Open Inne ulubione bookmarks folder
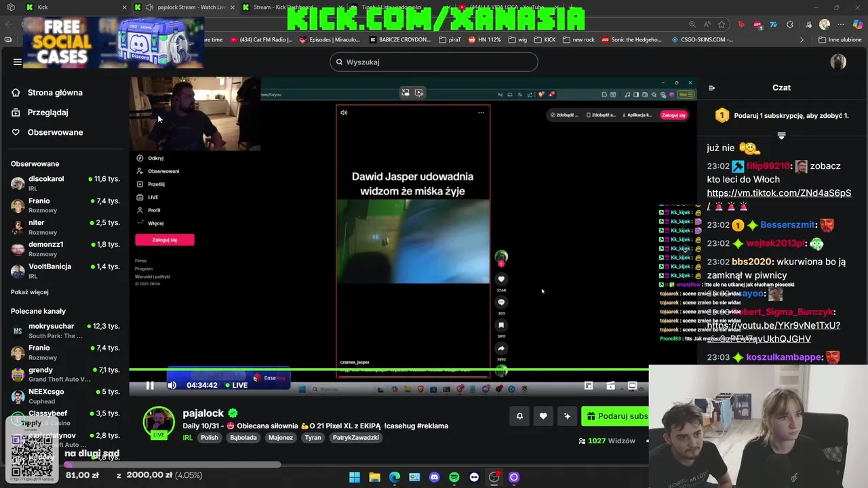The height and width of the screenshot is (488, 868). pyautogui.click(x=840, y=40)
